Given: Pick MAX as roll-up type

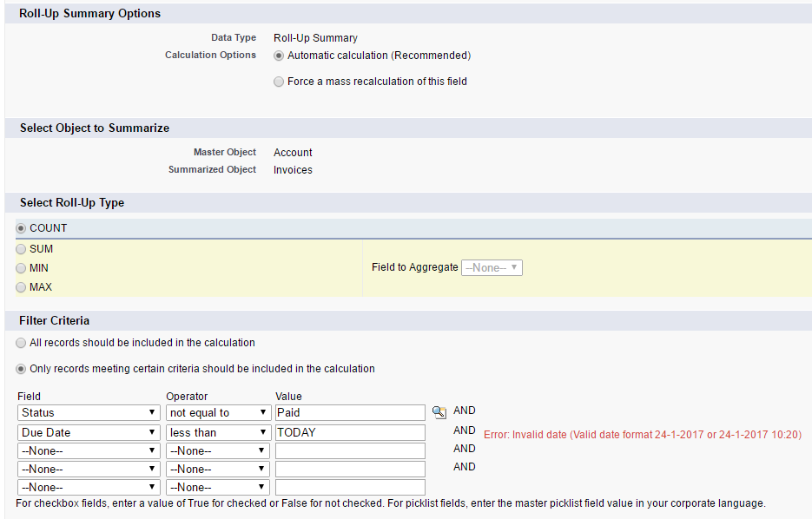Looking at the screenshot, I should point(22,287).
